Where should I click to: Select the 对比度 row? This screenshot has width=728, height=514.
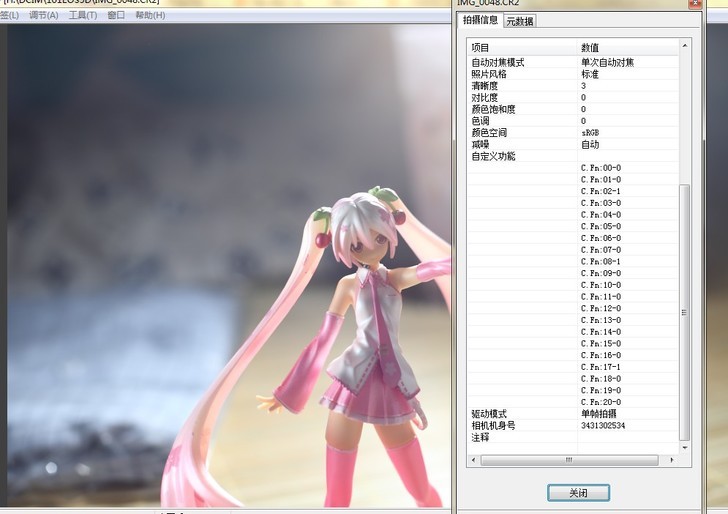click(x=573, y=98)
